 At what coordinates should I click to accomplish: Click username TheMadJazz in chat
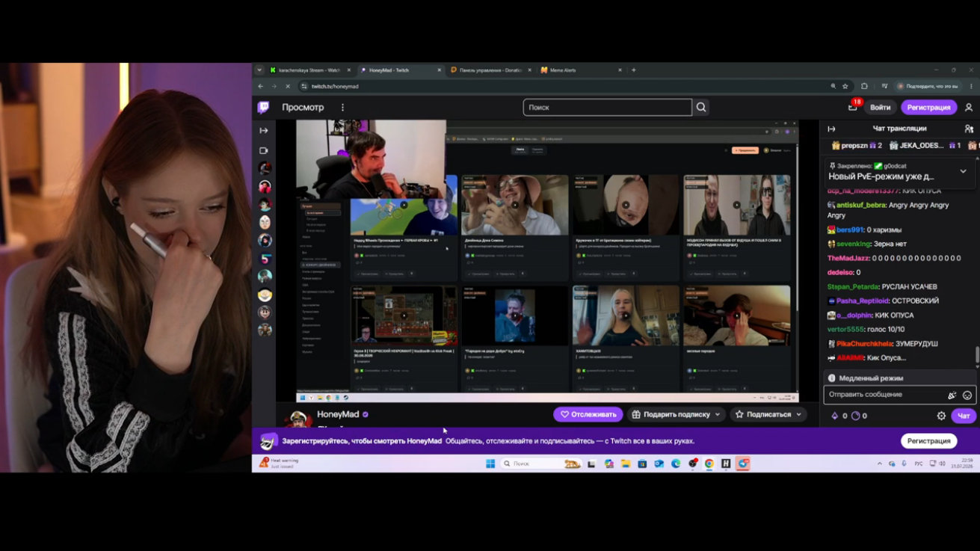pos(848,259)
